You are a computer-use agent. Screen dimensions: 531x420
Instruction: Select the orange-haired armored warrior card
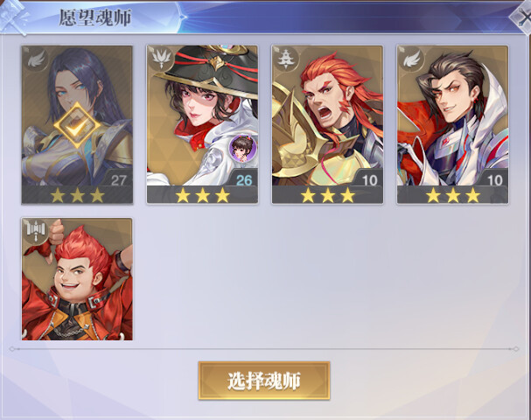click(x=327, y=124)
